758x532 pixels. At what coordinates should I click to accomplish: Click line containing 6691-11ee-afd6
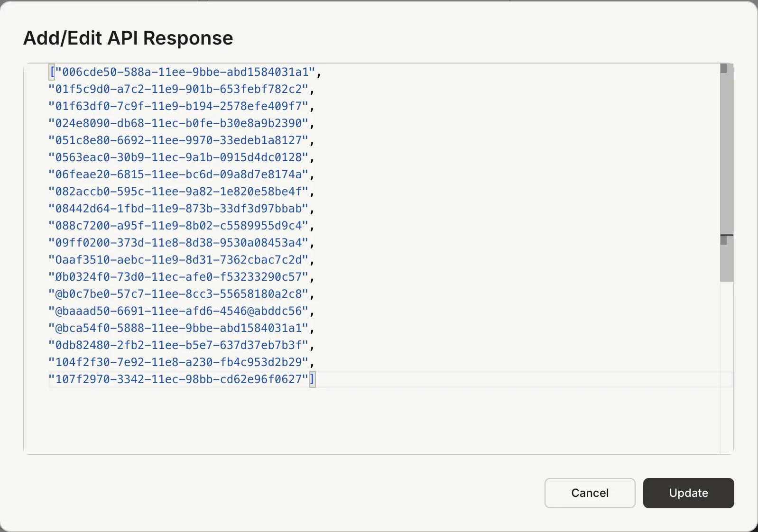click(x=182, y=311)
